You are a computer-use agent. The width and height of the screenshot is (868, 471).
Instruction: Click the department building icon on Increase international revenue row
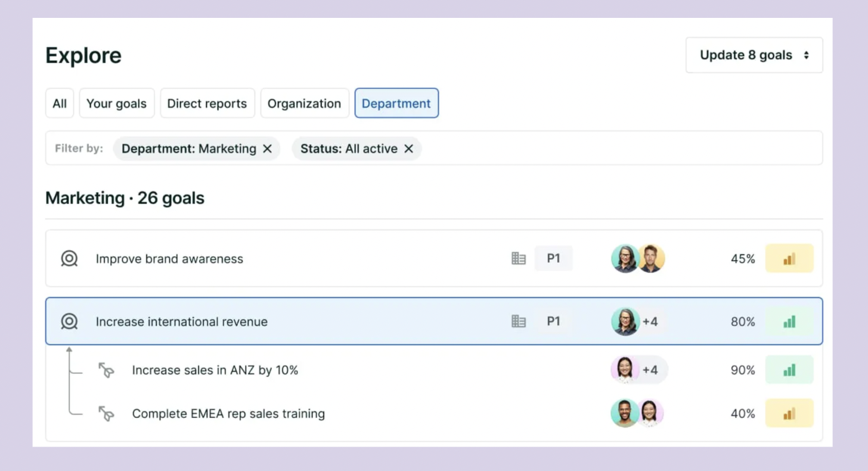(x=518, y=321)
